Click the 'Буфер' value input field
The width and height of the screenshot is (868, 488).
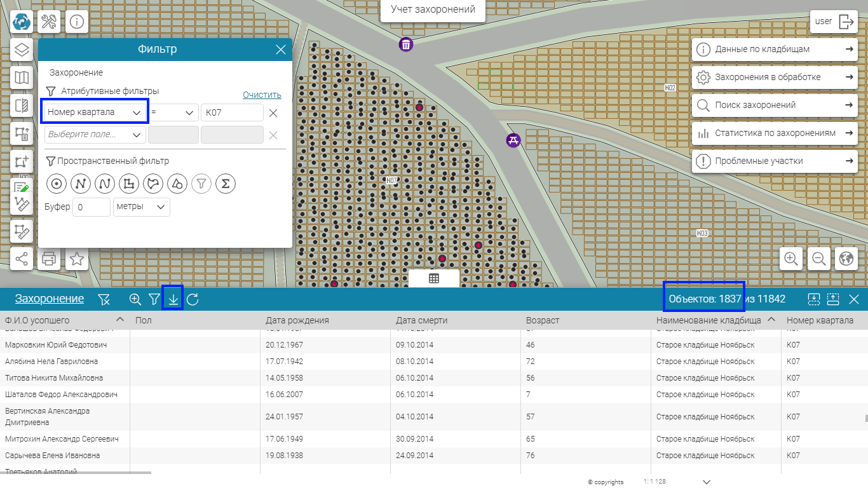pyautogui.click(x=92, y=207)
